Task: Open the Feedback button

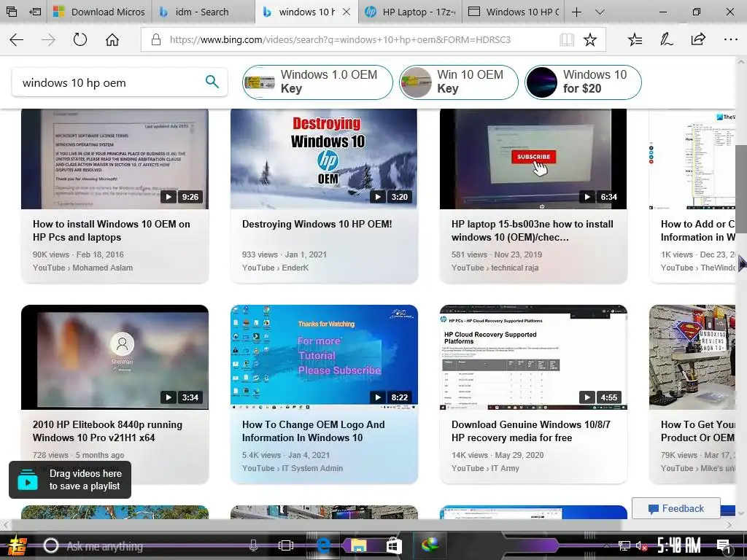Action: (x=676, y=508)
